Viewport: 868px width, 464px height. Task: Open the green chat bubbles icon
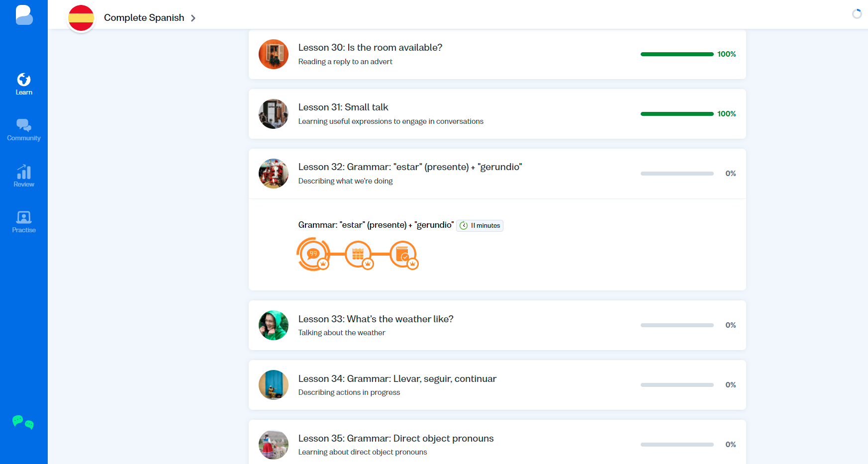23,422
